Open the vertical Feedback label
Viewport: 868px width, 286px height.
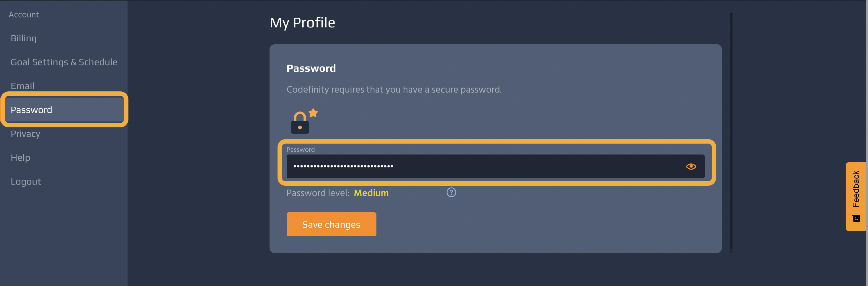[x=856, y=189]
